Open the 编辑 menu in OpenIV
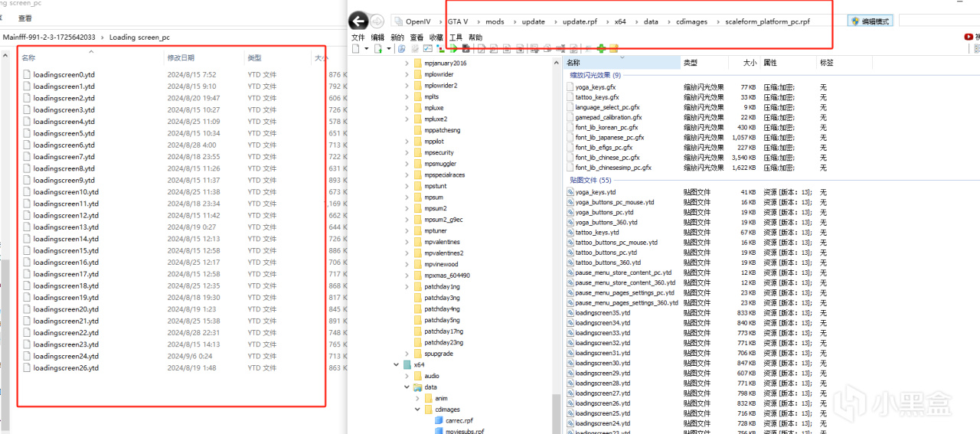980x434 pixels. tap(377, 38)
